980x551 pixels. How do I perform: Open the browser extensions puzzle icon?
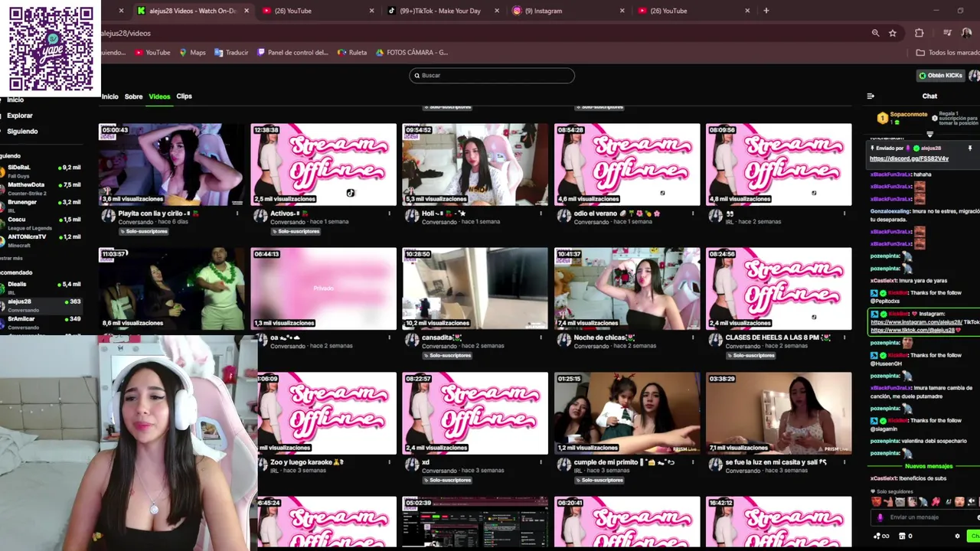coord(920,33)
